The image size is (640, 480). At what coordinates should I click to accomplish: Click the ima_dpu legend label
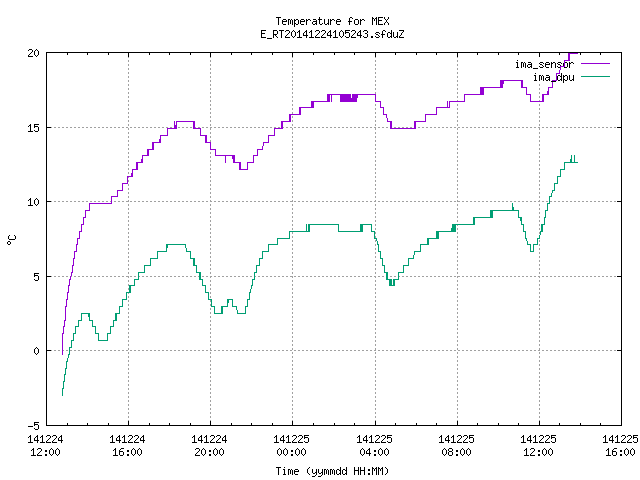553,77
